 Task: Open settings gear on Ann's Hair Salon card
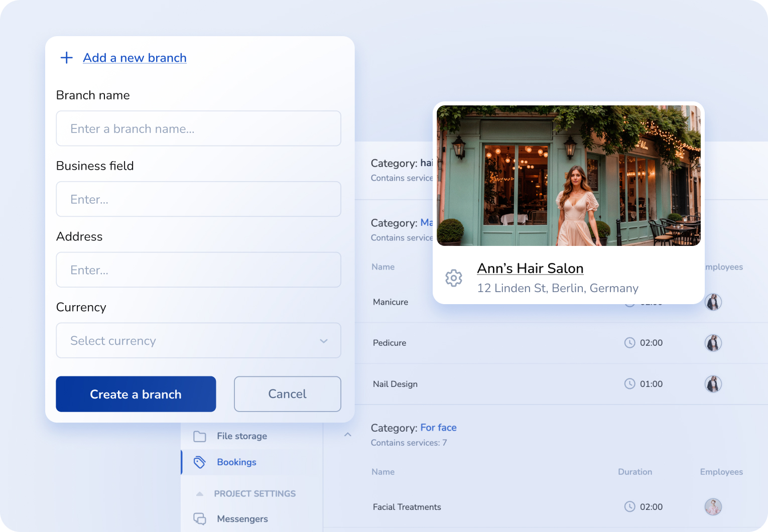point(453,278)
